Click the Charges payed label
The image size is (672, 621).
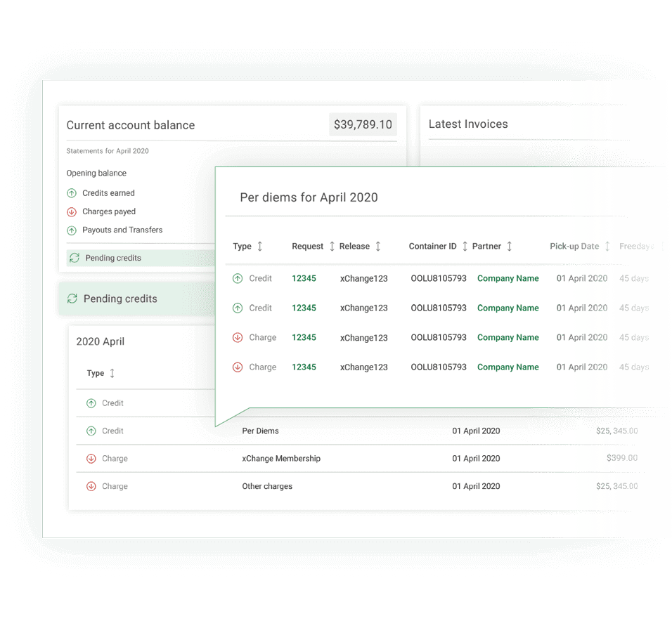click(109, 211)
